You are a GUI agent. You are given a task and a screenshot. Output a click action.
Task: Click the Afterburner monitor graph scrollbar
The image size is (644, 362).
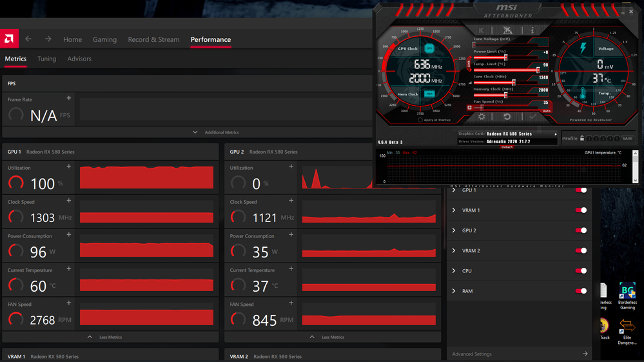(636, 166)
